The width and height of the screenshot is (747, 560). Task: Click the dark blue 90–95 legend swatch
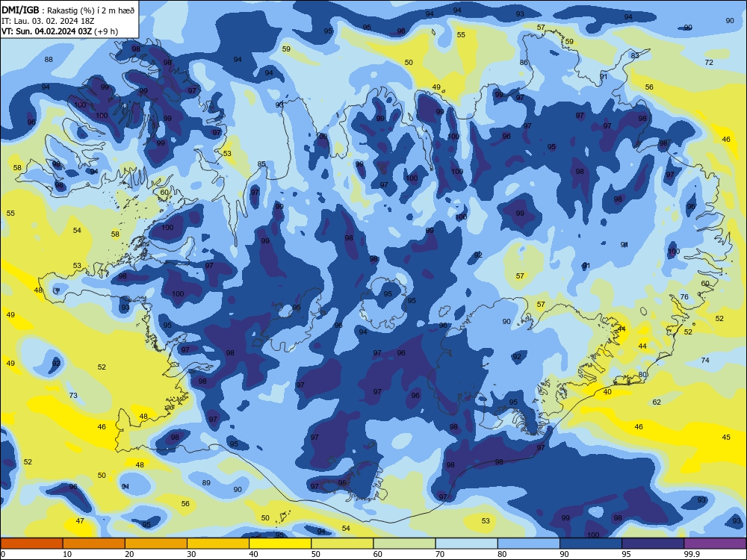pos(591,544)
